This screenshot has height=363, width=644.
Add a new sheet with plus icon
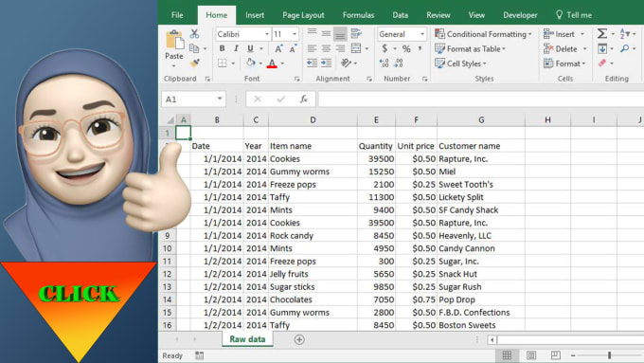point(299,339)
